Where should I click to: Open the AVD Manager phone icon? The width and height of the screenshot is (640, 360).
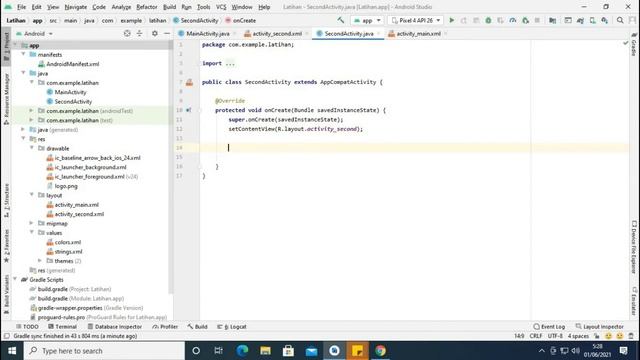(592, 20)
